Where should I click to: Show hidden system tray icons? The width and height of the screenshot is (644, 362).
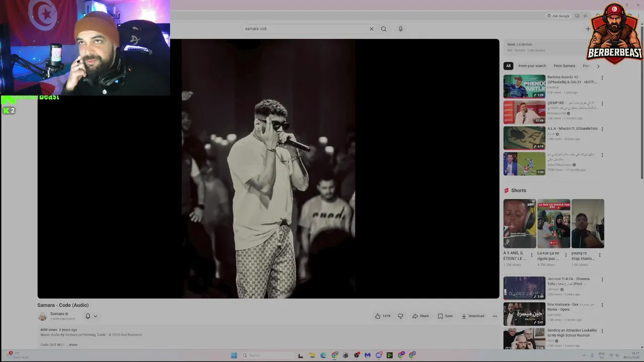585,355
